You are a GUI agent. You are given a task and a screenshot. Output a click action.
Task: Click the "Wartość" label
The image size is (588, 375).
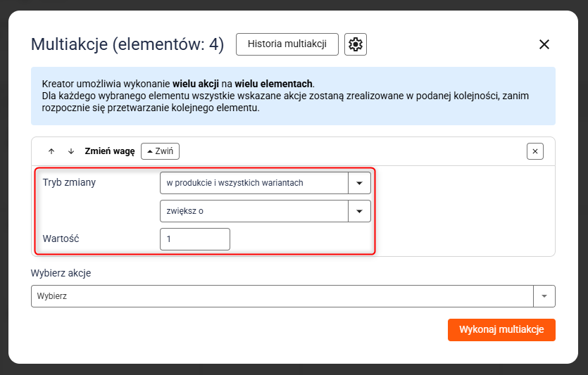(x=61, y=239)
